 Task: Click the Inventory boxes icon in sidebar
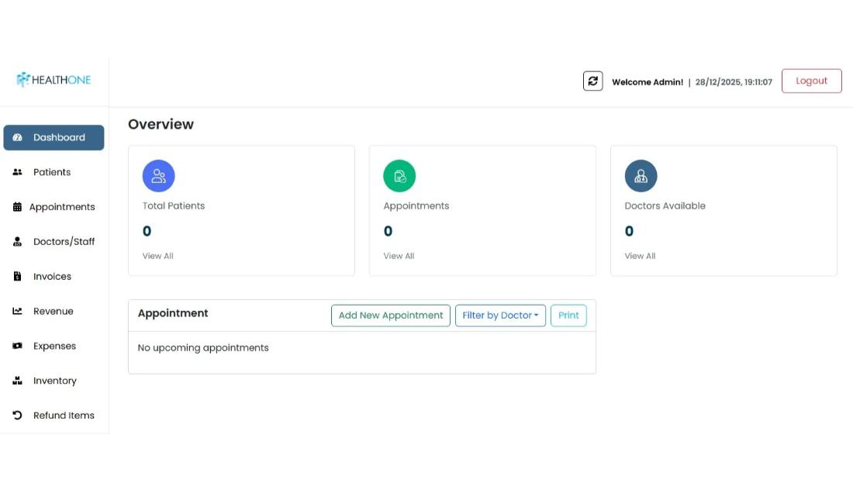pos(17,381)
